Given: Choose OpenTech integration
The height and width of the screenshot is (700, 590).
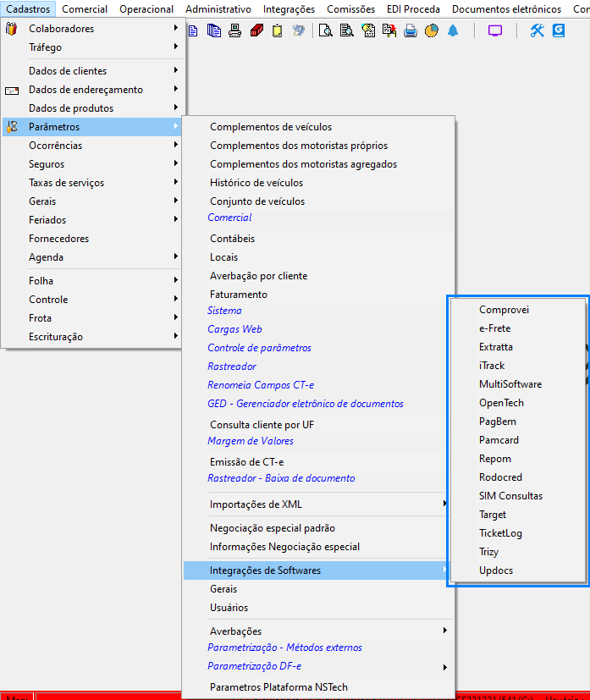Looking at the screenshot, I should tap(518, 403).
